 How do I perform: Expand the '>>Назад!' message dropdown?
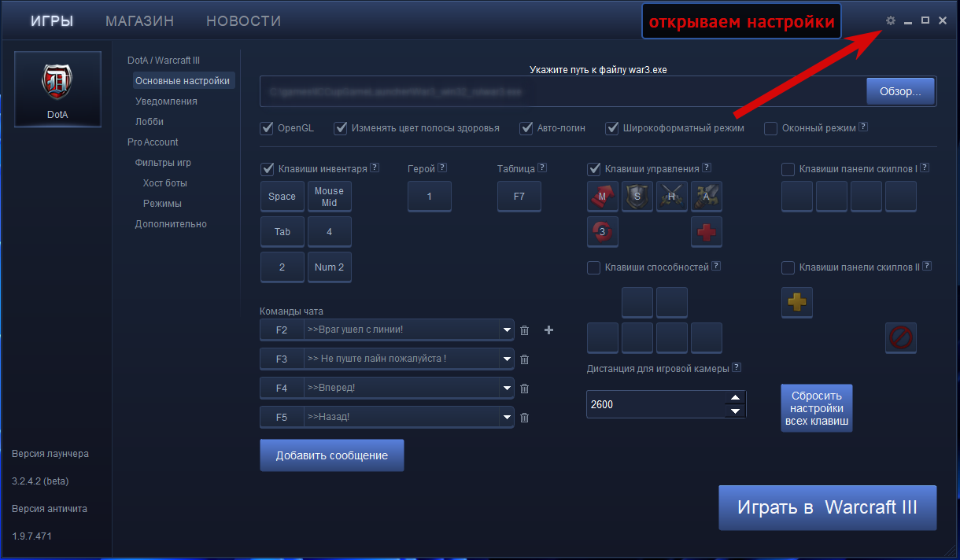(506, 418)
